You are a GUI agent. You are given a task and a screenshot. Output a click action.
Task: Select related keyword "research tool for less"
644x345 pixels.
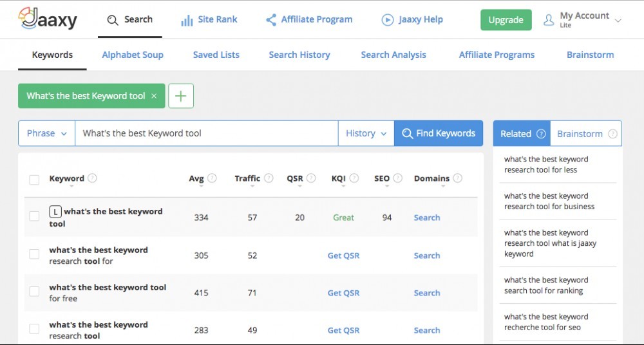pyautogui.click(x=546, y=164)
